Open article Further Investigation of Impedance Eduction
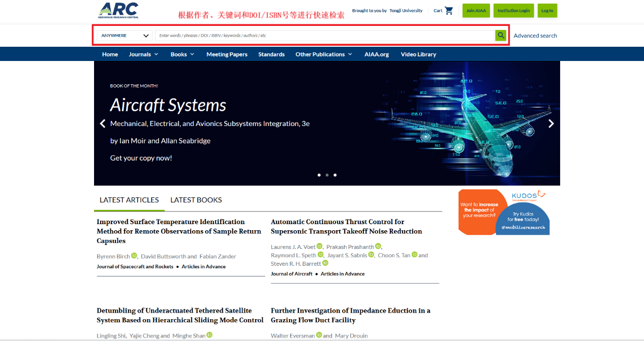This screenshot has height=341, width=644. (351, 315)
